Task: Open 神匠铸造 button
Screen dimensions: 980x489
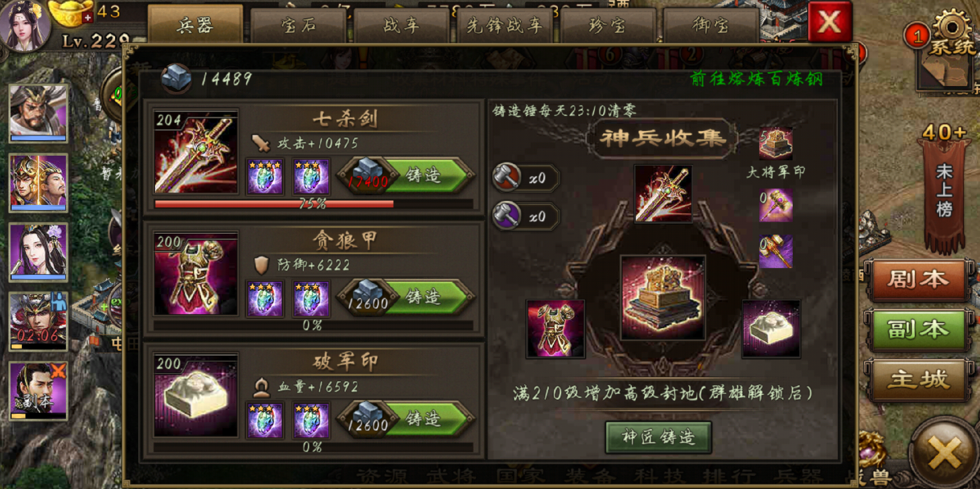Action: [x=659, y=437]
